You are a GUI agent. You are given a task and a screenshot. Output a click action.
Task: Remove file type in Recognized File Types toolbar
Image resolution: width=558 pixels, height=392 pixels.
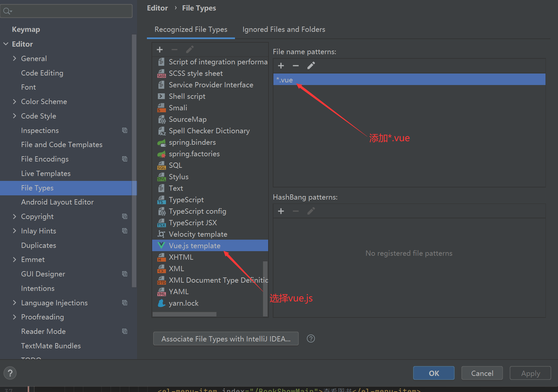point(174,50)
